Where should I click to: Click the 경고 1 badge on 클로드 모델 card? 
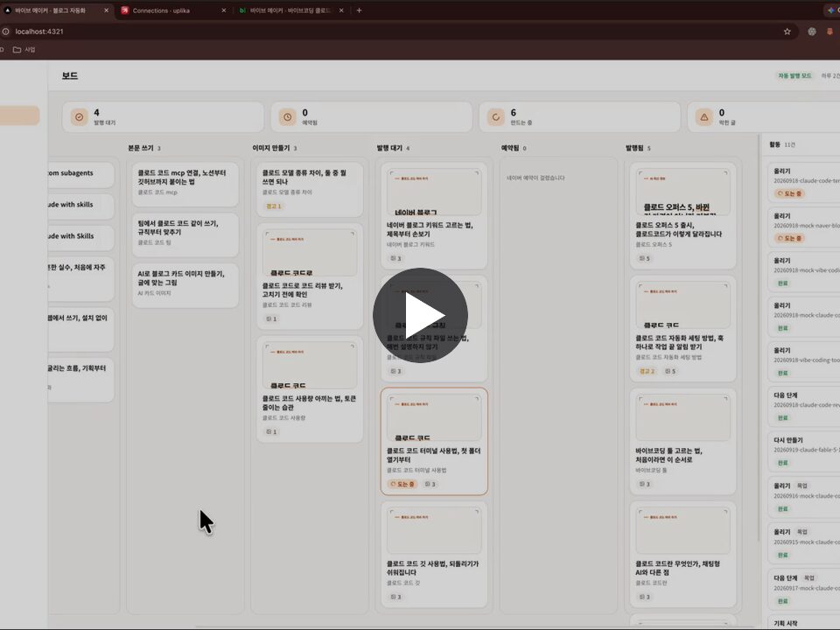[x=273, y=206]
